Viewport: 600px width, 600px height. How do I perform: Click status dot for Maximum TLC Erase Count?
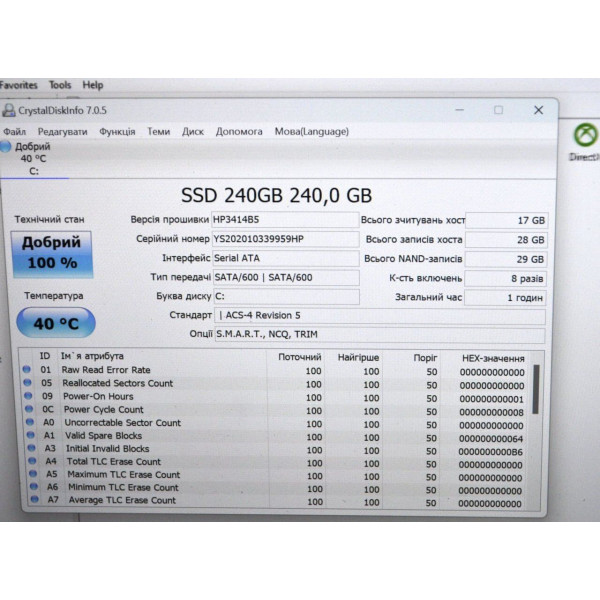click(33, 474)
